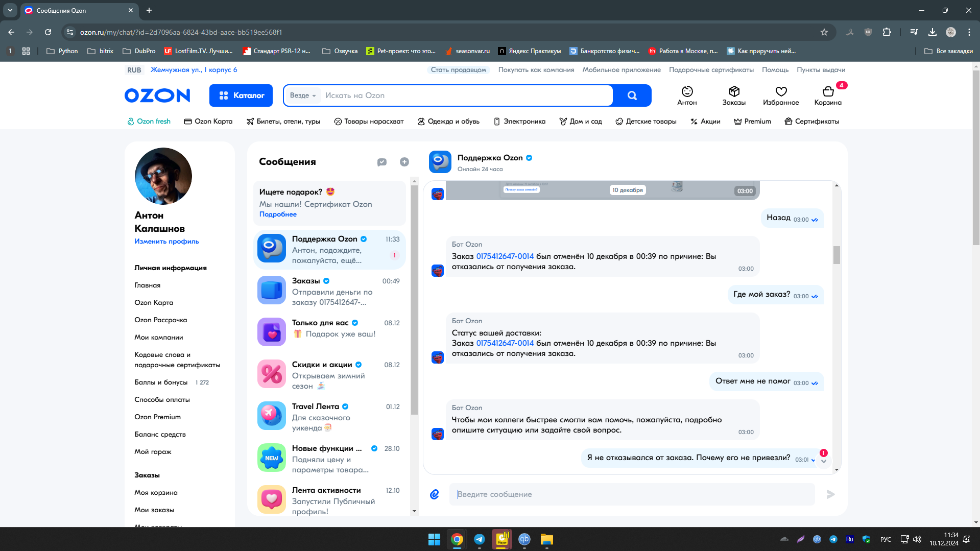
Task: Open Ozon fresh section
Action: (x=149, y=122)
